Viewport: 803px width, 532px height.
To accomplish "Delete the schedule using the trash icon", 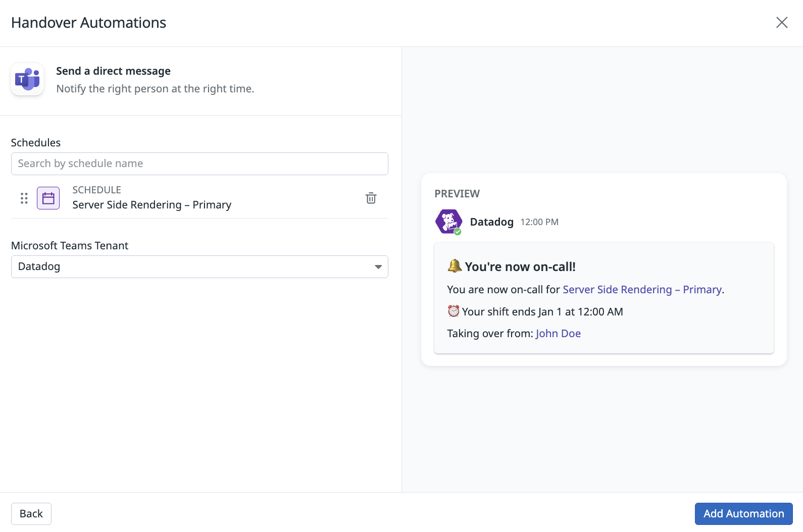I will pos(371,198).
